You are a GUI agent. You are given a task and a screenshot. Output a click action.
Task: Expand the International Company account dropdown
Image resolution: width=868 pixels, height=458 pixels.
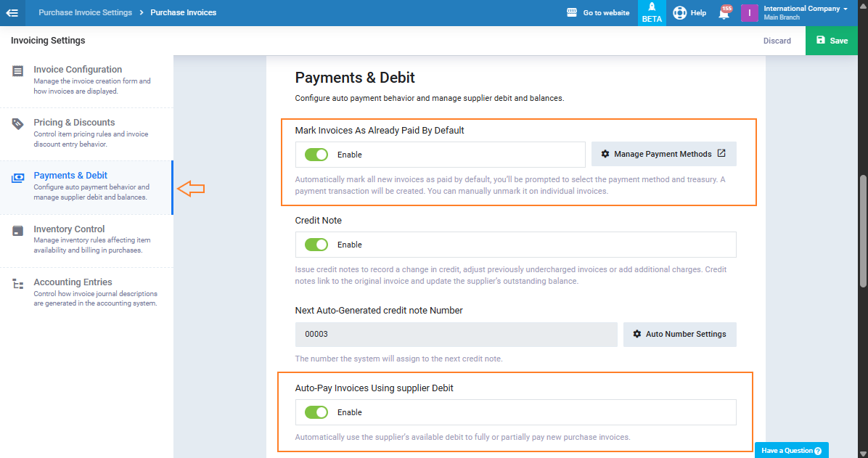(806, 12)
